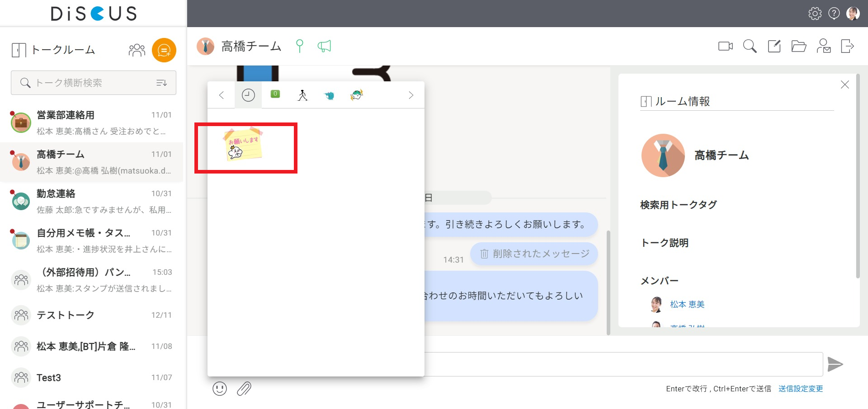Click the 高橋チーム avatar in room info
The height and width of the screenshot is (409, 868).
point(663,155)
